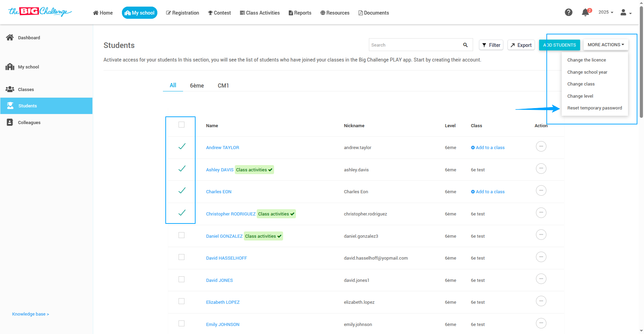Open the notifications bell icon
This screenshot has height=334, width=644.
[586, 13]
